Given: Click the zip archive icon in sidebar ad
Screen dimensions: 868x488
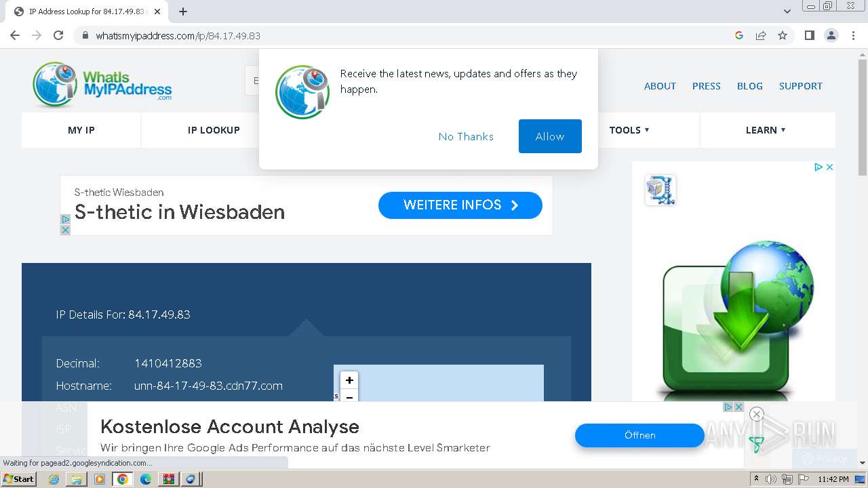Looking at the screenshot, I should click(x=660, y=190).
